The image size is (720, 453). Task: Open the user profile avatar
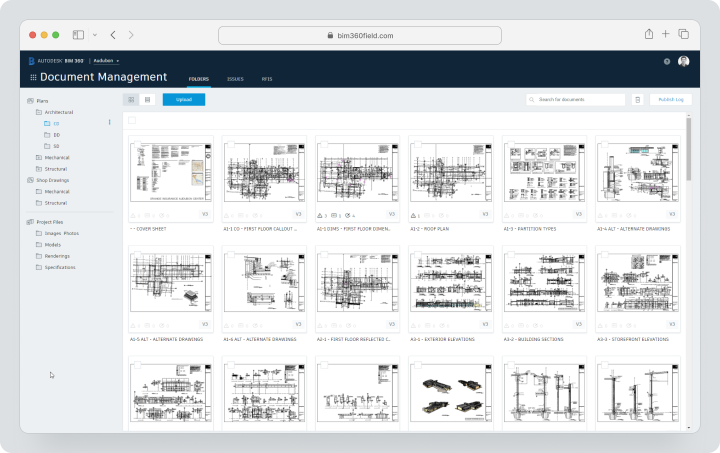683,62
